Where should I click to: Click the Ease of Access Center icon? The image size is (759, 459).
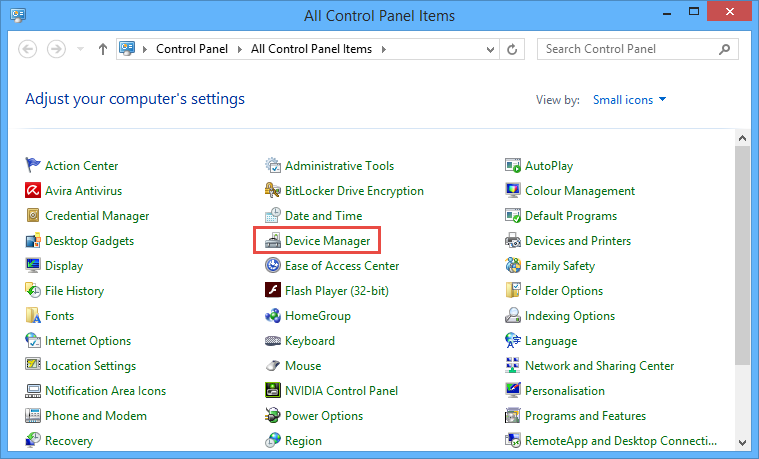[x=273, y=265]
